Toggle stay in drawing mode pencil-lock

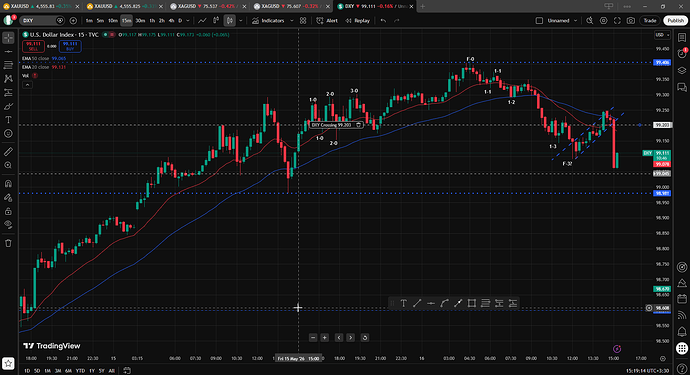pyautogui.click(x=8, y=198)
